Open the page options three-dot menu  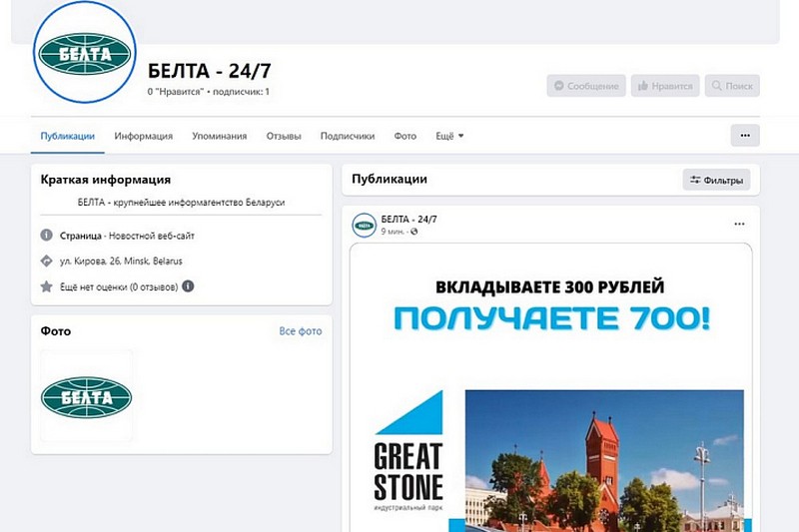pyautogui.click(x=745, y=136)
